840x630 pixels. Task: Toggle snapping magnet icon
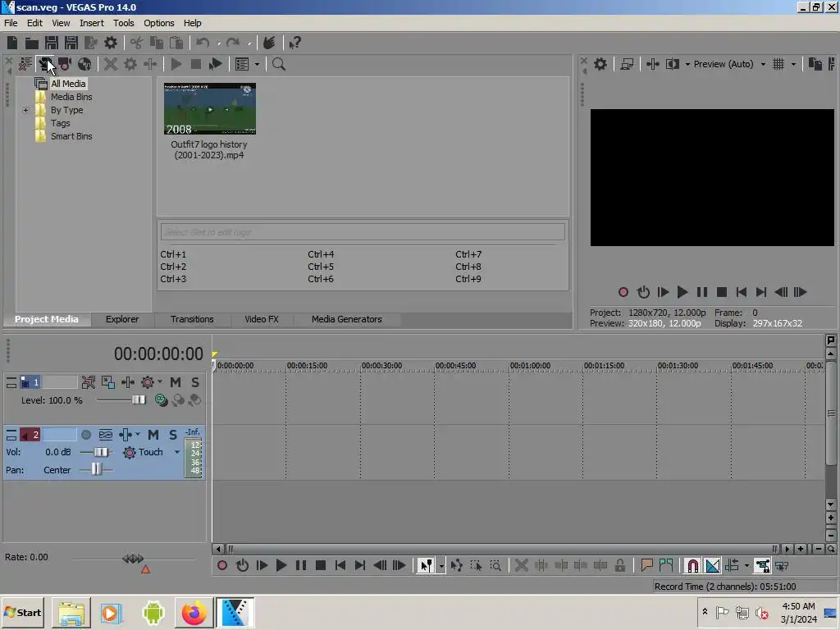tap(692, 565)
